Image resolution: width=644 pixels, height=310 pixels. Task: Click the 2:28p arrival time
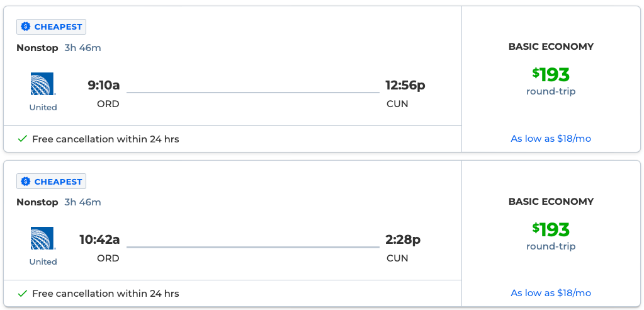tap(403, 239)
